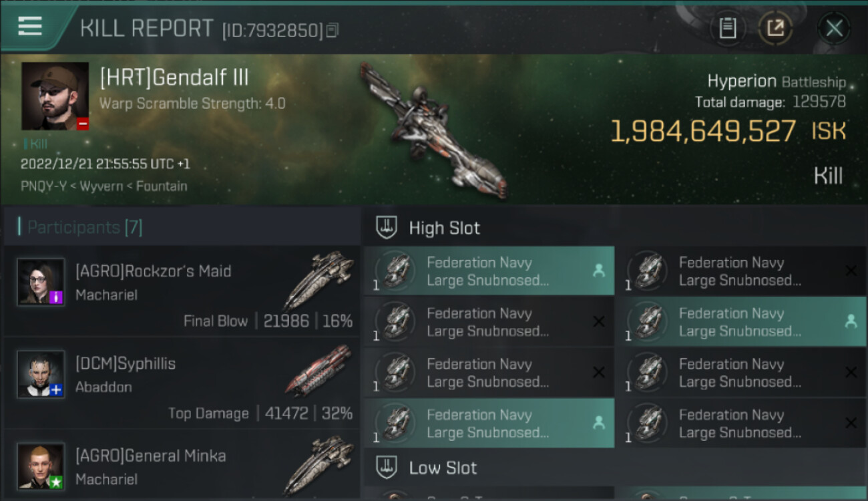Click the High Slot section icon

point(387,228)
